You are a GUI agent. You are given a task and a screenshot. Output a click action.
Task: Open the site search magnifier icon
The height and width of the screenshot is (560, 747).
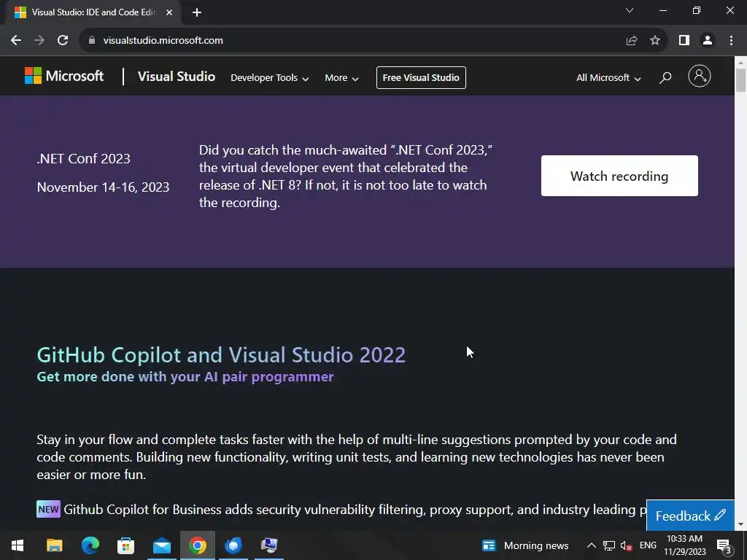point(665,77)
